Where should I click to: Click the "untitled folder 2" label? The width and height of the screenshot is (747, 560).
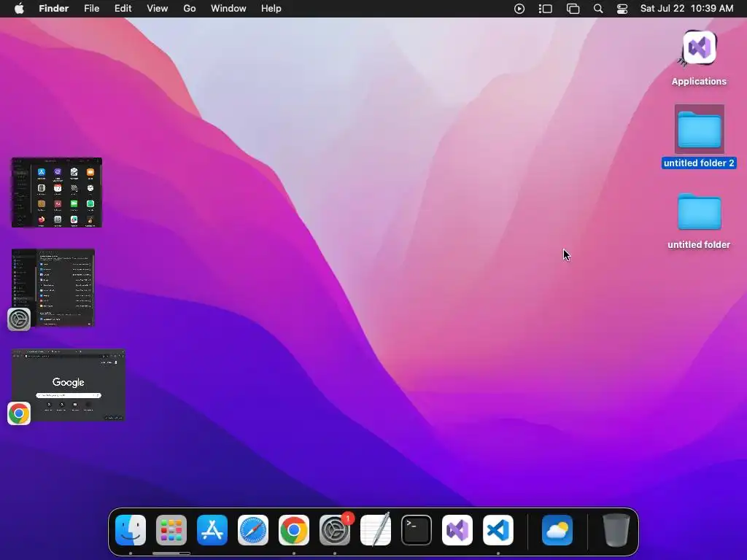(x=699, y=163)
